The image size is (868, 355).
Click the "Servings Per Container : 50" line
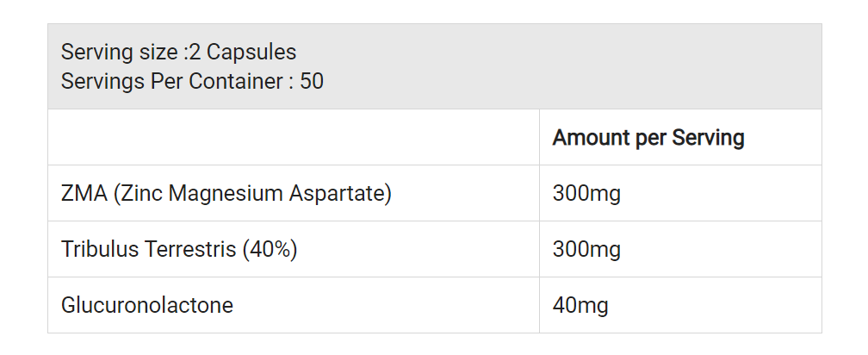coord(192,82)
